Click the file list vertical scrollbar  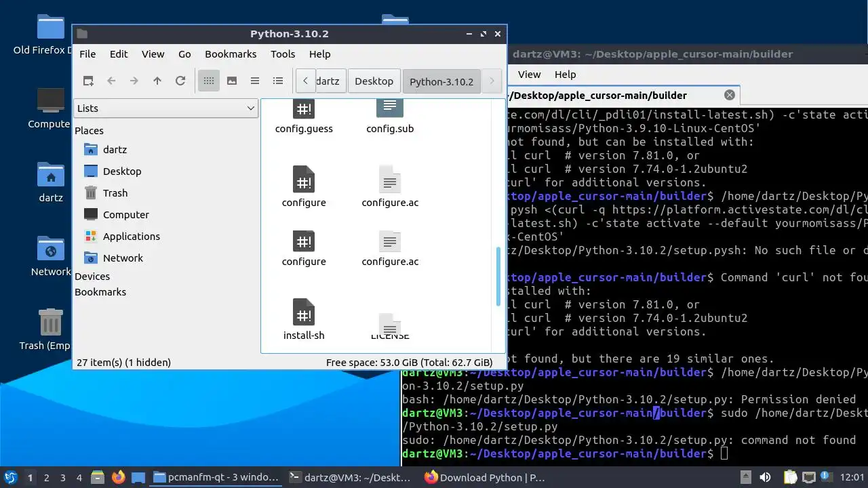(499, 277)
